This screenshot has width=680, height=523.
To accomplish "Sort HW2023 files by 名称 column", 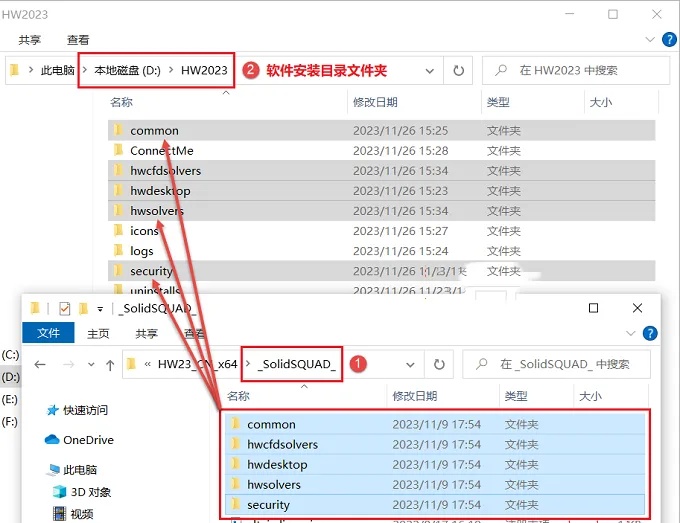I will 122,102.
